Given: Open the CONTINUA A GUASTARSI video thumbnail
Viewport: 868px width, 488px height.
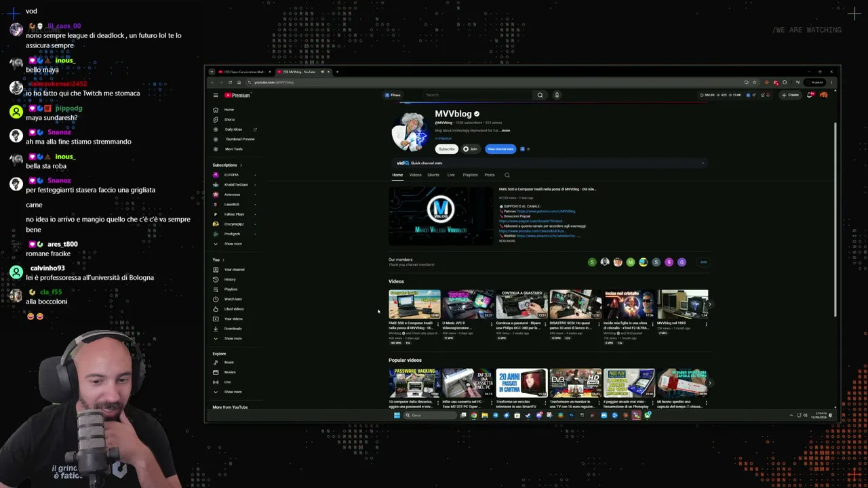Looking at the screenshot, I should click(x=521, y=304).
